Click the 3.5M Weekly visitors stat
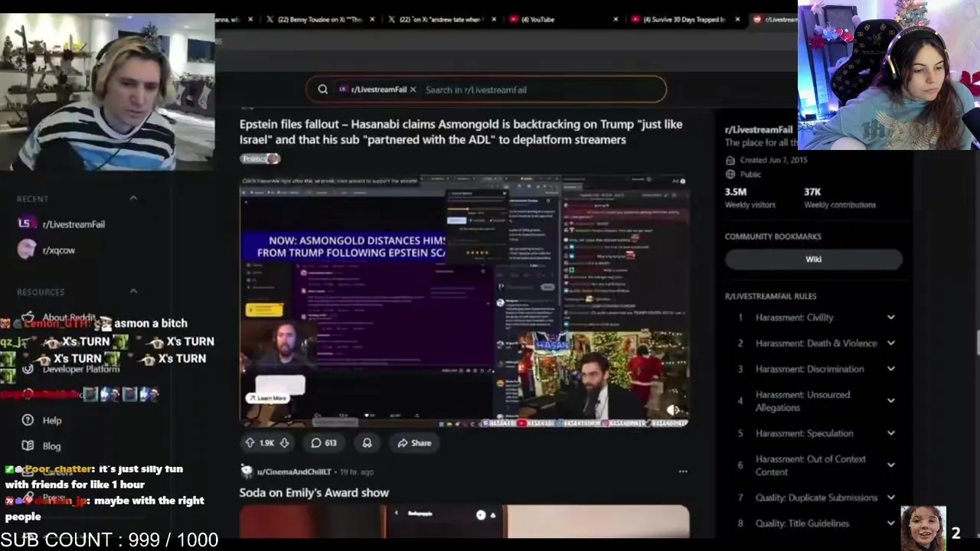 [x=750, y=197]
